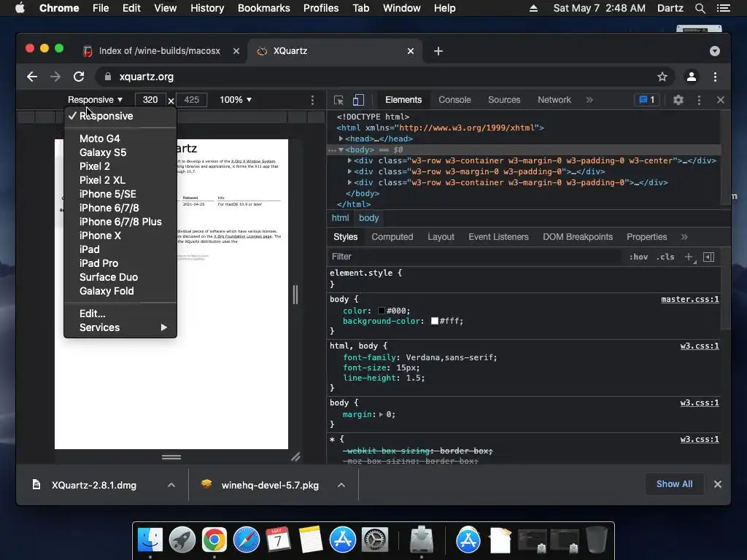Expand the head element node

point(341,139)
